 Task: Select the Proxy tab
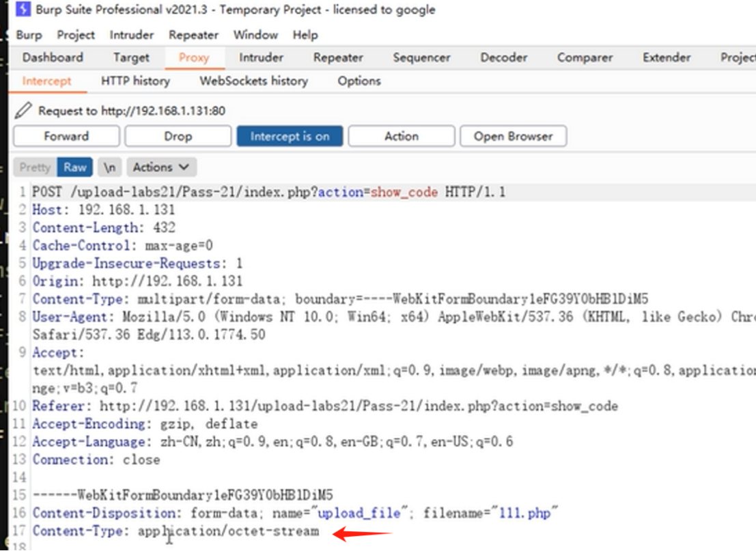(194, 57)
